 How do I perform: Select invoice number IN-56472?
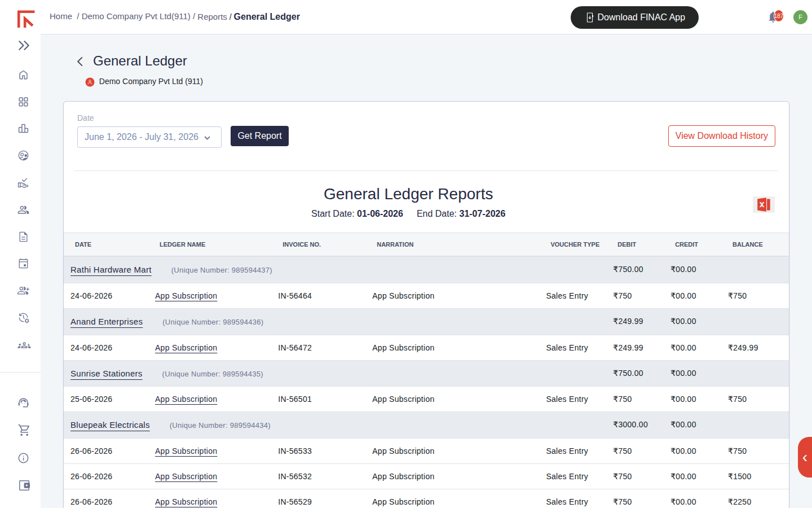click(295, 348)
